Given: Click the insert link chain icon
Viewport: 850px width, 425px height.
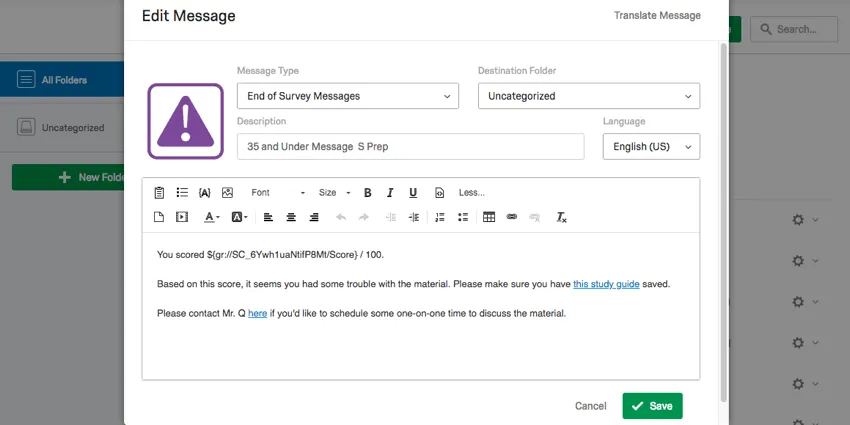Looking at the screenshot, I should (512, 217).
